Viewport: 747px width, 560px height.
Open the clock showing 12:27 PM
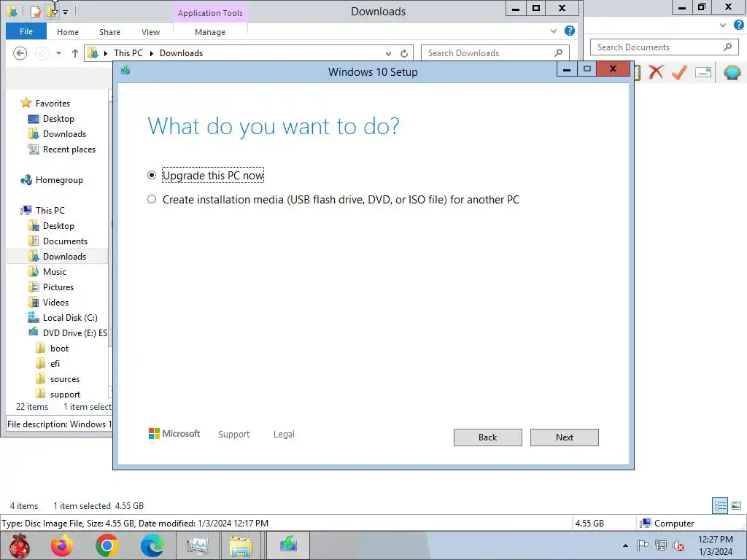click(715, 545)
